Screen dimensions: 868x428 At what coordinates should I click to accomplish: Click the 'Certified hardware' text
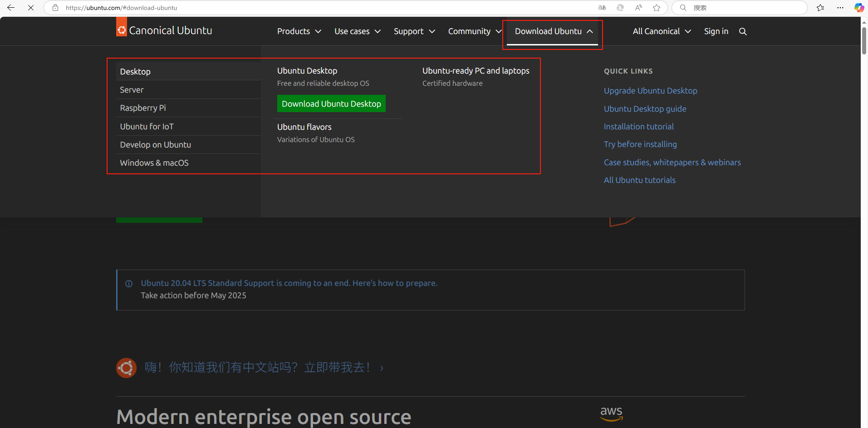point(452,84)
